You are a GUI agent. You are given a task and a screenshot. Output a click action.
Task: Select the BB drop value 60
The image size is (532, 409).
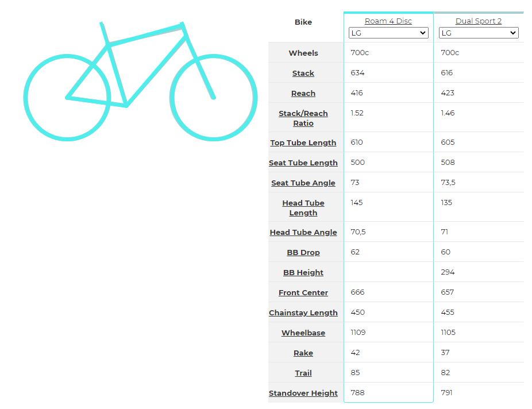tap(446, 252)
